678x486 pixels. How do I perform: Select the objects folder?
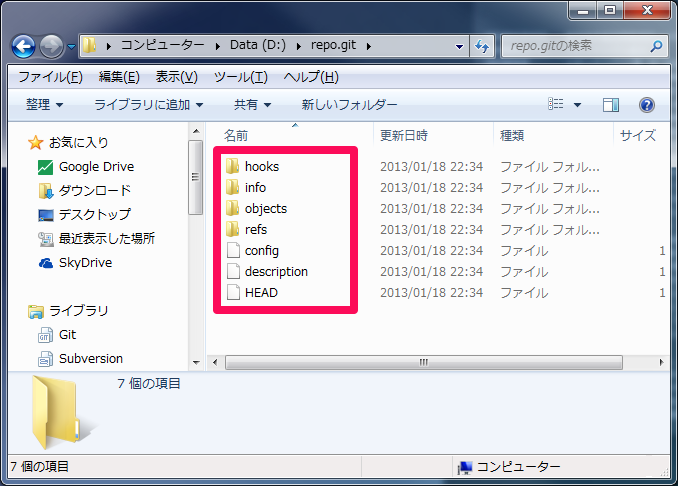pyautogui.click(x=265, y=208)
